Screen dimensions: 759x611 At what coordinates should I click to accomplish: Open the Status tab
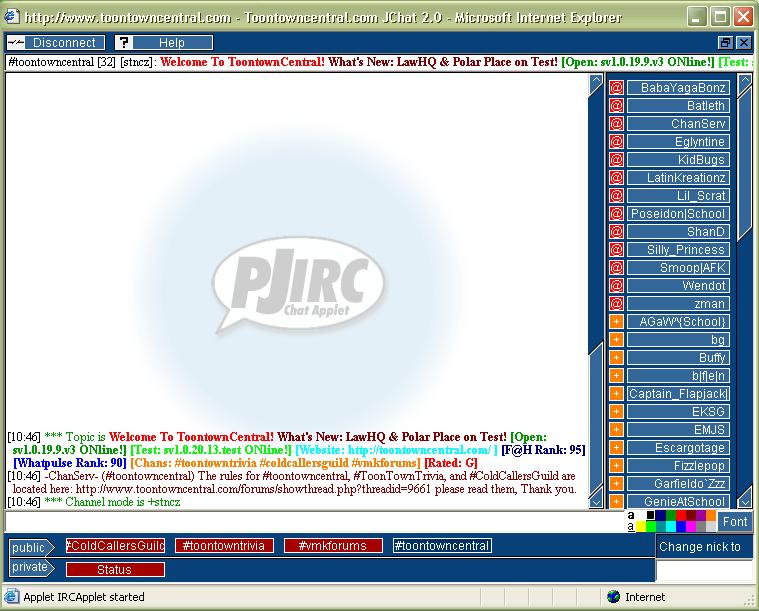pyautogui.click(x=115, y=569)
